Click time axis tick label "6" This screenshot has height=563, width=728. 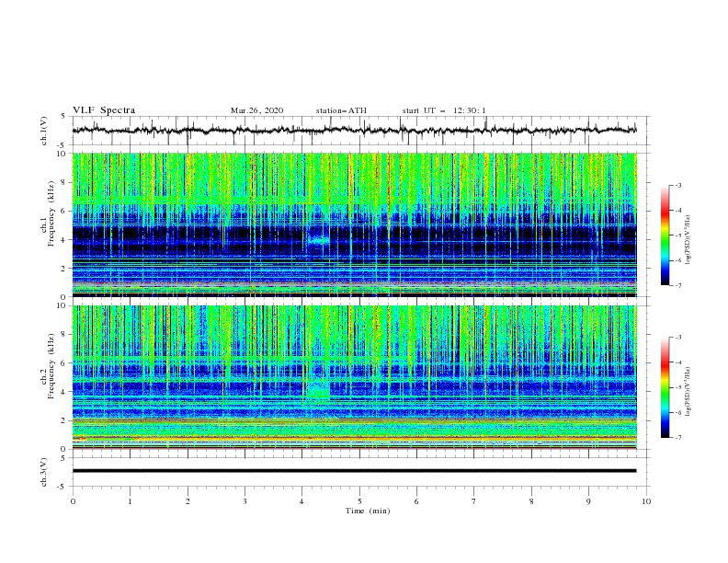[417, 501]
